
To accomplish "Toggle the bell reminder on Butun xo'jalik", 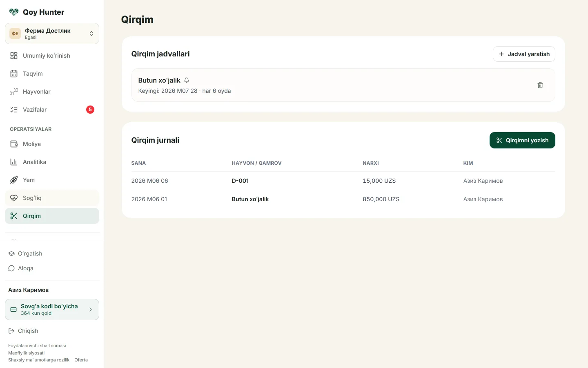I will click(x=187, y=80).
